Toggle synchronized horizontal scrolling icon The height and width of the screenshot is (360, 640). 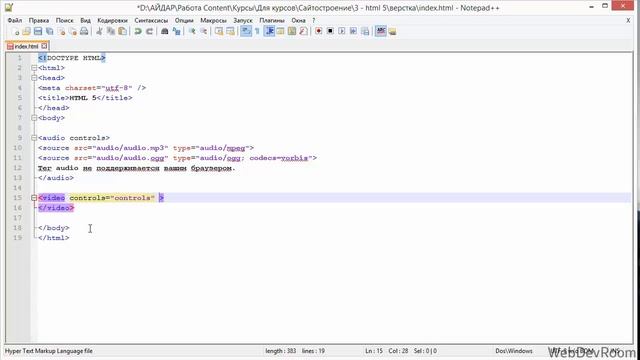pos(230,31)
